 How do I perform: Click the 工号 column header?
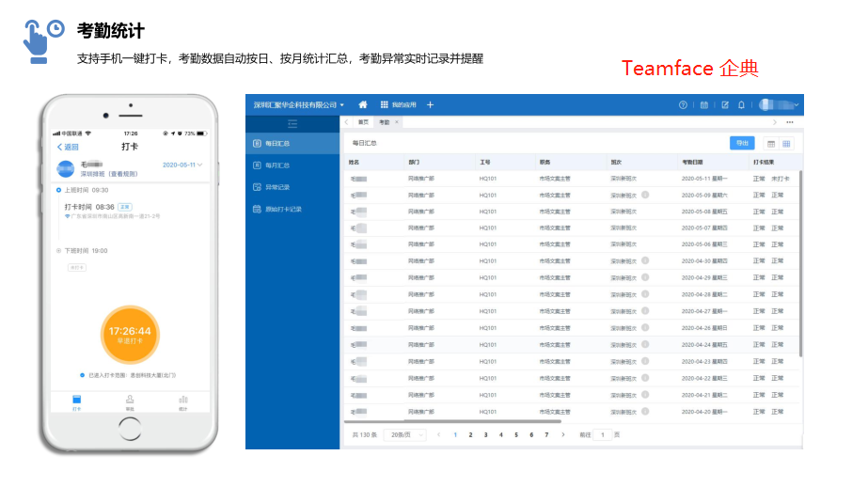pos(485,162)
